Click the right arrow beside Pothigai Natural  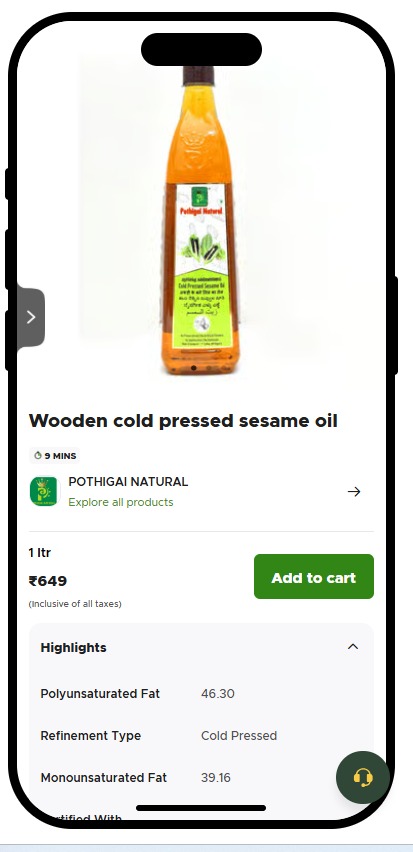tap(354, 492)
